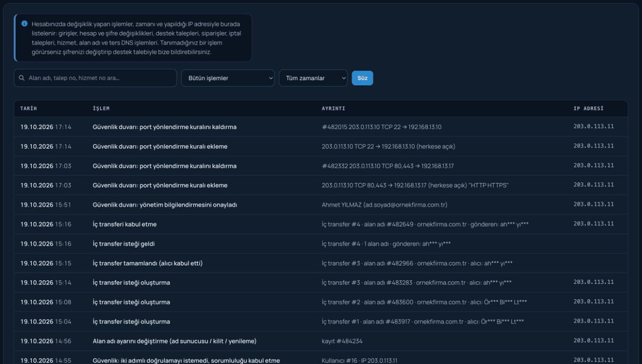Click detail "İç transfer #4 · alan adı #482649"
Screen dimensions: 642x364
[x=425, y=224]
